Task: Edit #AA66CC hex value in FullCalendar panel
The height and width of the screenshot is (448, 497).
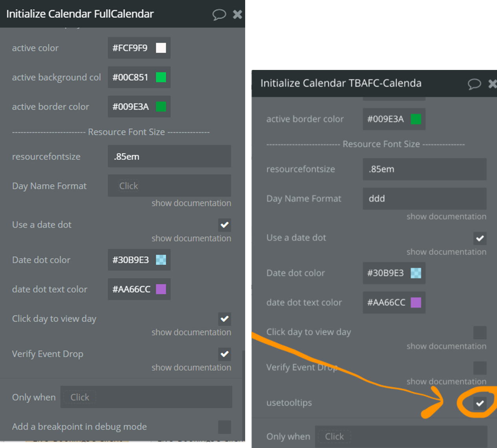Action: pos(132,289)
